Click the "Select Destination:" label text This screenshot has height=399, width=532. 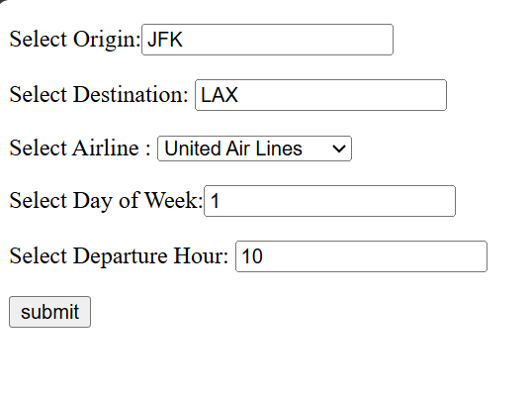99,95
